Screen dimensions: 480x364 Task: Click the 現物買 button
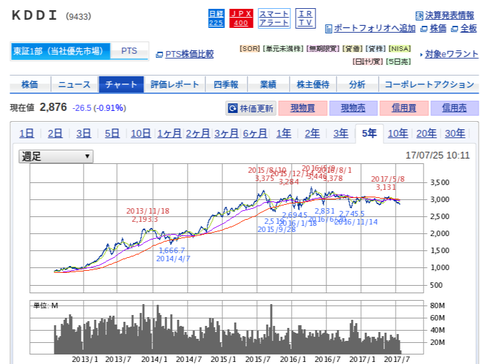[303, 108]
